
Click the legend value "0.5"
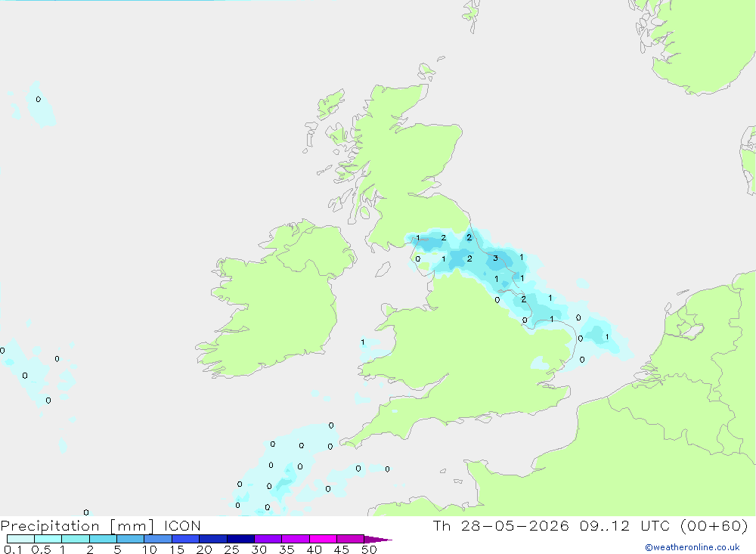(x=41, y=549)
